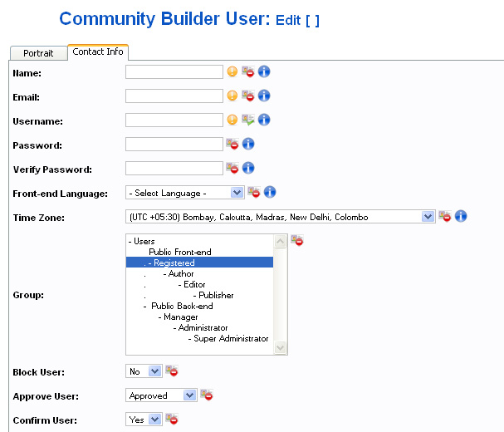Click the blue info icon beside Name
Viewport: 504px width, 432px height.
point(264,71)
